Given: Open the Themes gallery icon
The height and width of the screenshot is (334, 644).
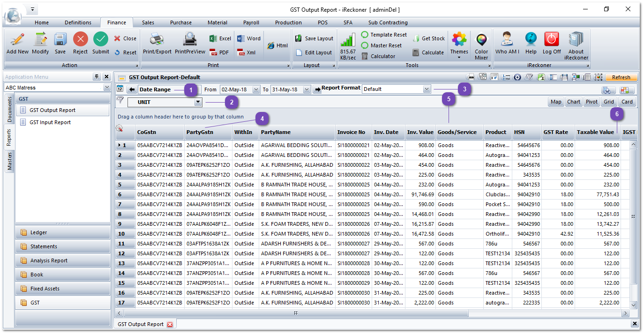Looking at the screenshot, I should (x=459, y=40).
